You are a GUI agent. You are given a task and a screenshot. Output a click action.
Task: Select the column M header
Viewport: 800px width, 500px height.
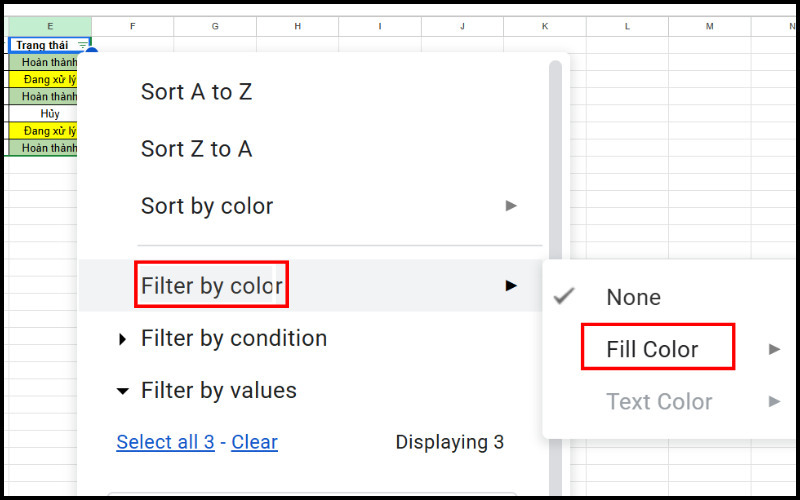point(709,25)
